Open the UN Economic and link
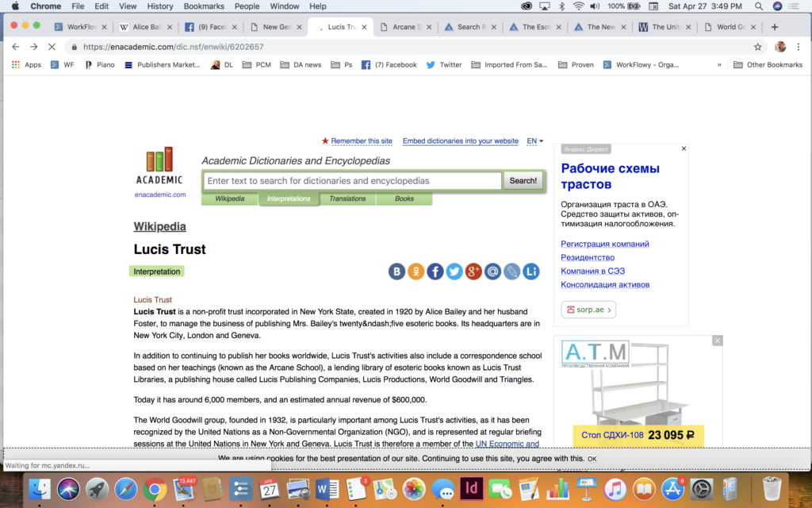The width and height of the screenshot is (812, 508). (507, 444)
